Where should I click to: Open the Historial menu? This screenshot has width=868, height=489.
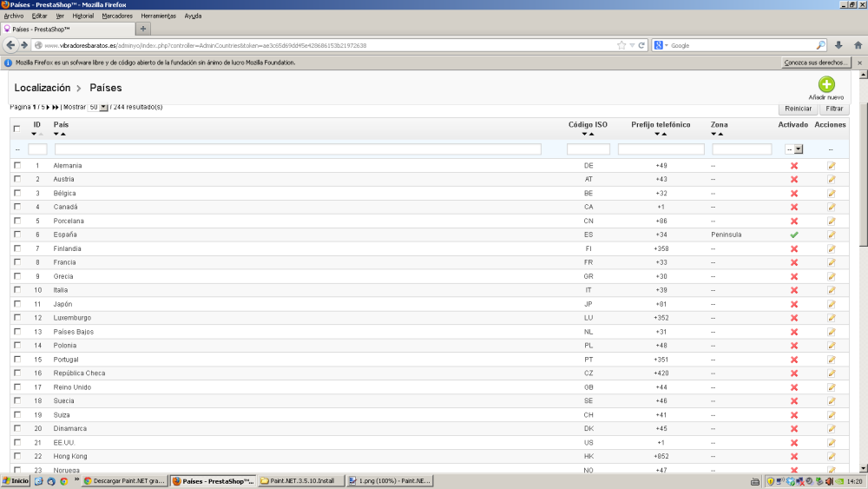pyautogui.click(x=83, y=16)
